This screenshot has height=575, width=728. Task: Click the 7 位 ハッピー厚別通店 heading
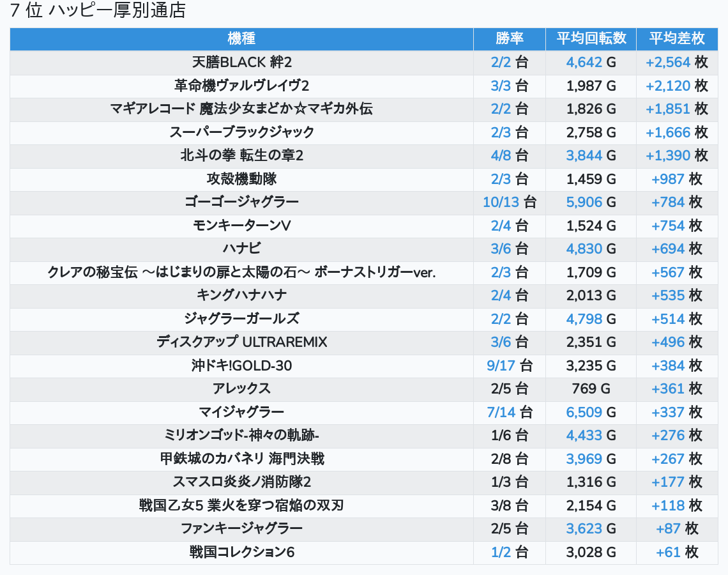(98, 10)
